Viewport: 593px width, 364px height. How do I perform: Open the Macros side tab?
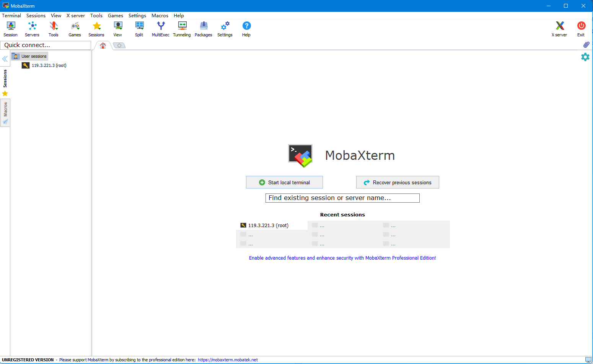click(x=5, y=113)
